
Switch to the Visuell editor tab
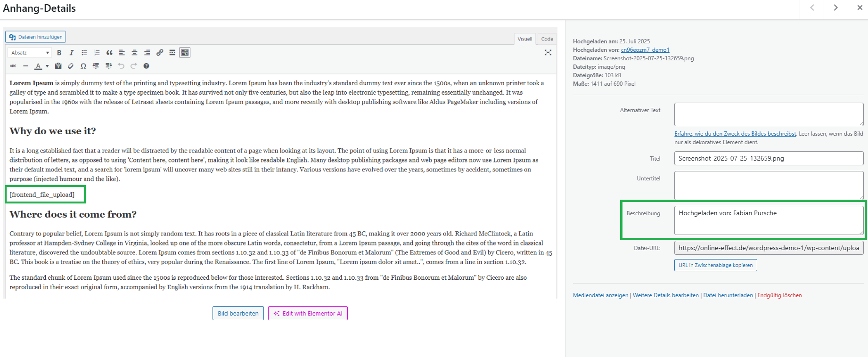click(x=525, y=39)
